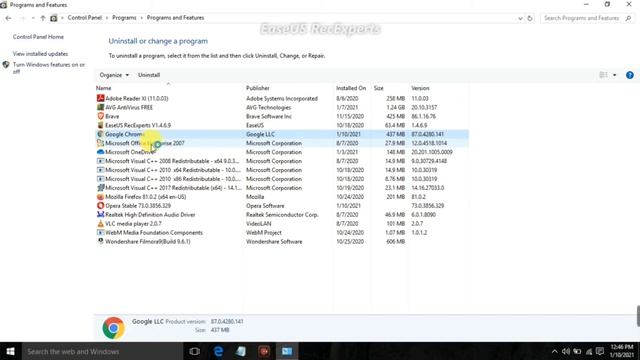Click the refresh button in address bar
This screenshot has width=640, height=360.
[x=530, y=18]
